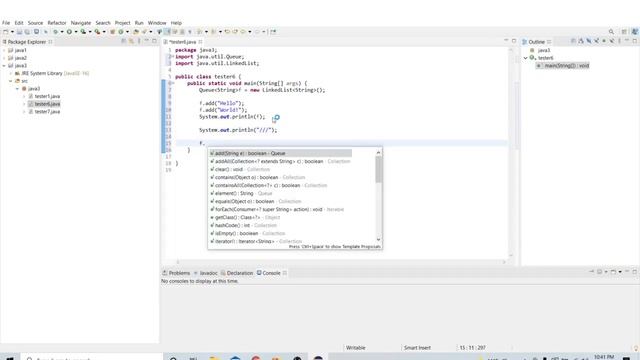Open the Debug dropdown arrow
The height and width of the screenshot is (360, 640).
pos(62,32)
